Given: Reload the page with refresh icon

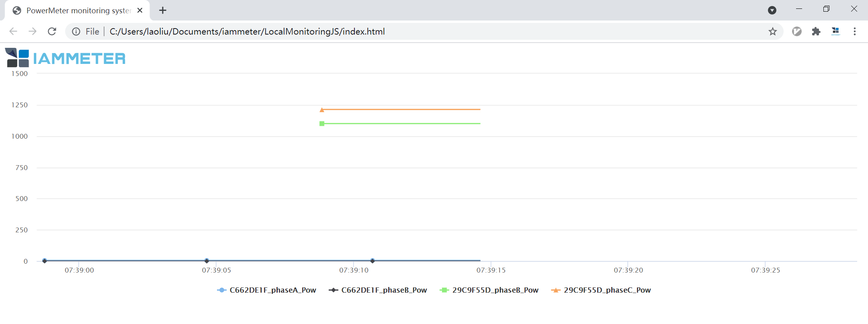Looking at the screenshot, I should [52, 31].
